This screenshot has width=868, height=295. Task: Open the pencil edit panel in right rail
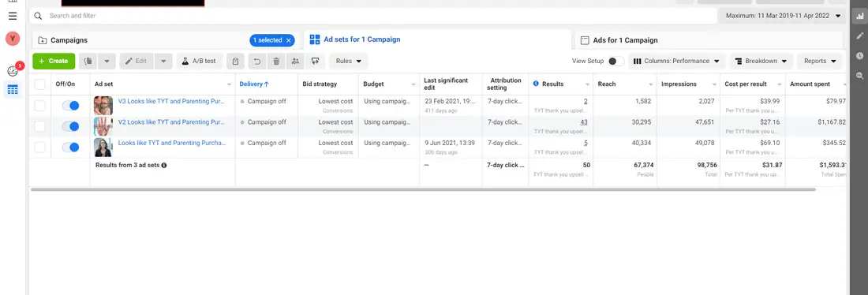coord(859,36)
